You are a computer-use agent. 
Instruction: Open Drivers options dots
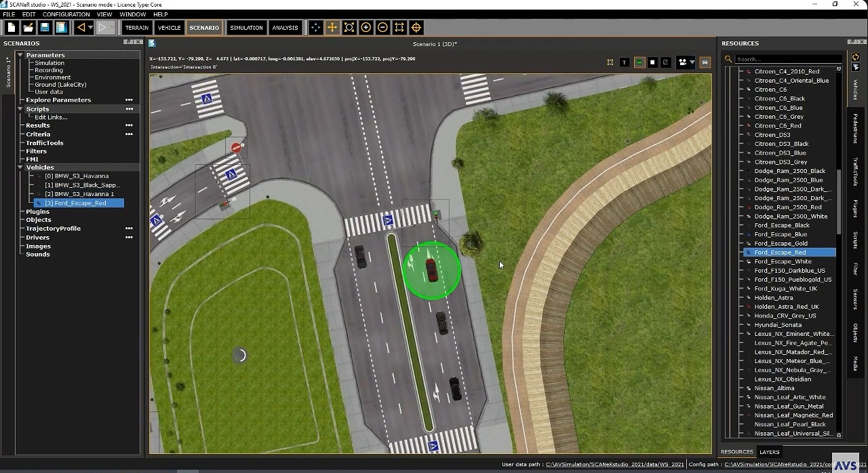(x=129, y=238)
